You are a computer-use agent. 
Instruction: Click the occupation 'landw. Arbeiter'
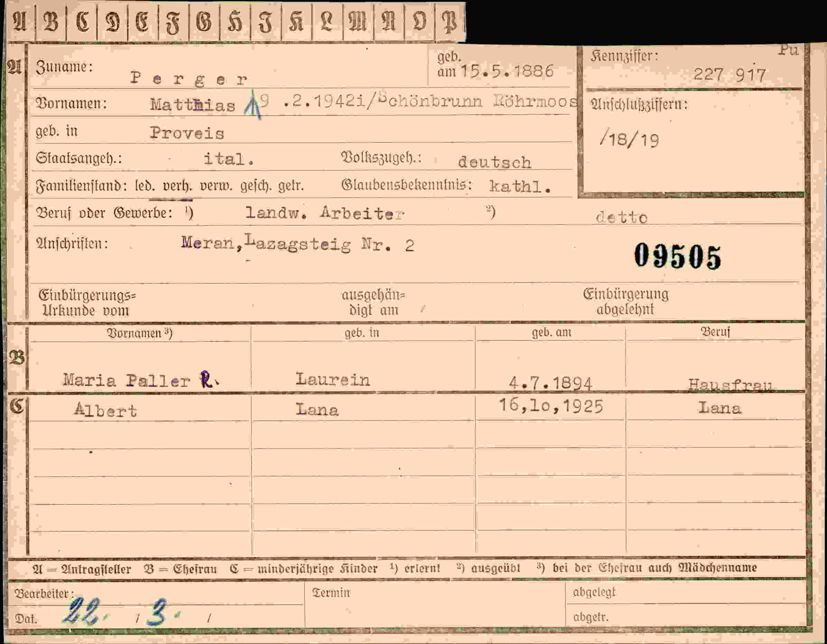tap(325, 213)
